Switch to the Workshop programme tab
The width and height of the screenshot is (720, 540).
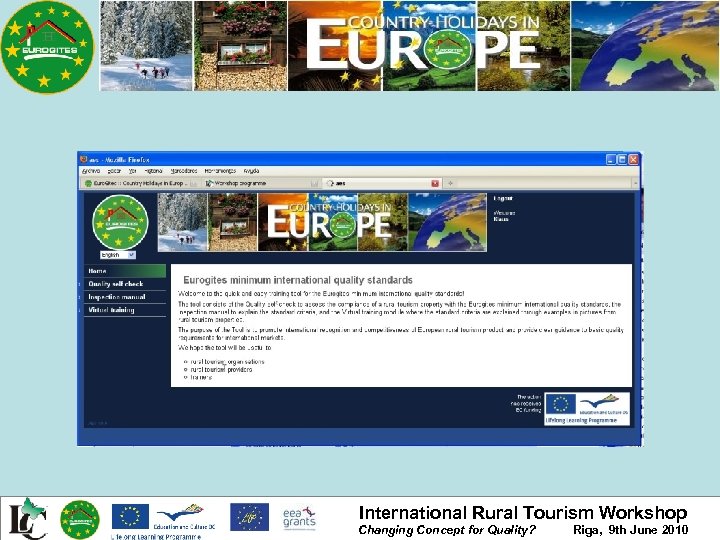pos(262,183)
